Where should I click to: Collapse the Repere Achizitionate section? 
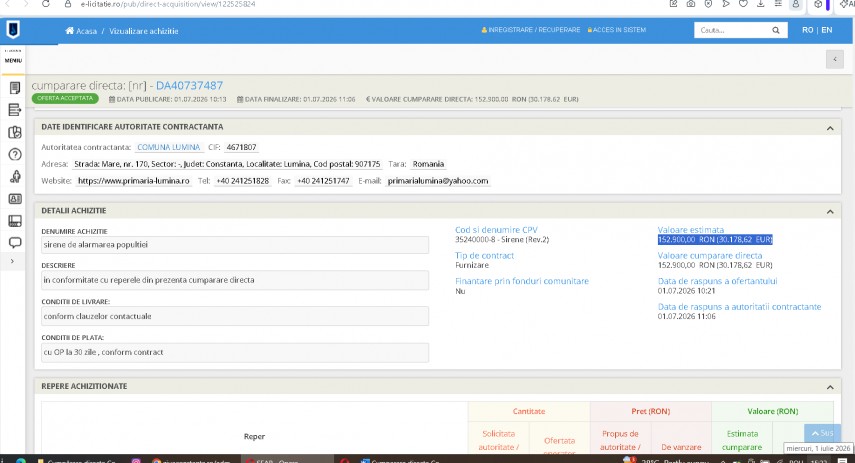pos(830,387)
